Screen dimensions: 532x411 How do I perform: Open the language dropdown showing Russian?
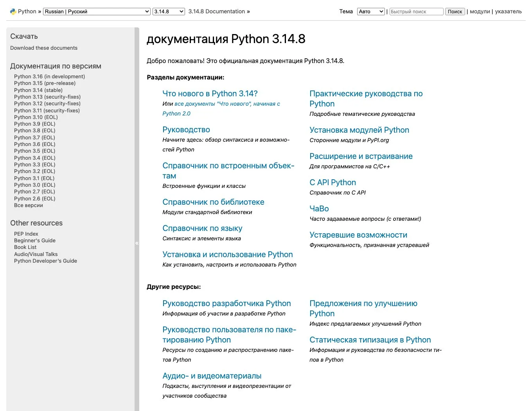click(97, 12)
